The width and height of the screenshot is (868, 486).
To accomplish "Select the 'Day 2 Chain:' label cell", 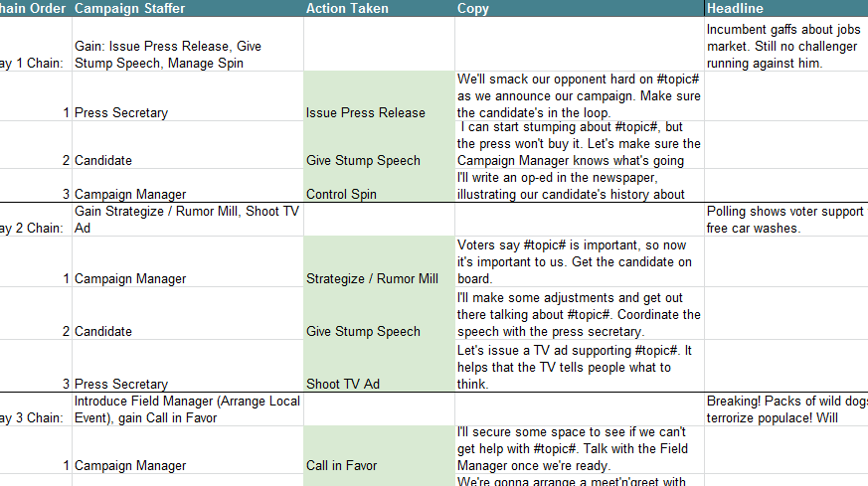I will coord(36,220).
